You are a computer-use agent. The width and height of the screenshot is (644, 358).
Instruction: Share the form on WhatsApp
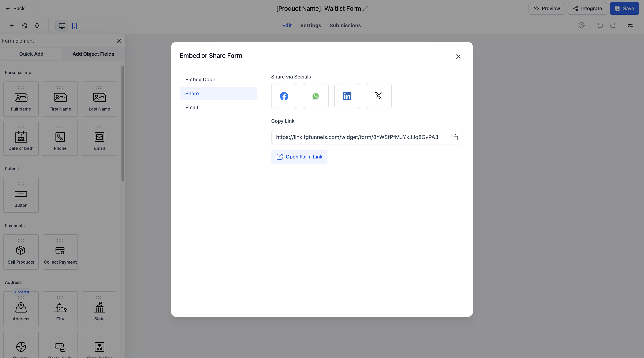[x=315, y=96]
